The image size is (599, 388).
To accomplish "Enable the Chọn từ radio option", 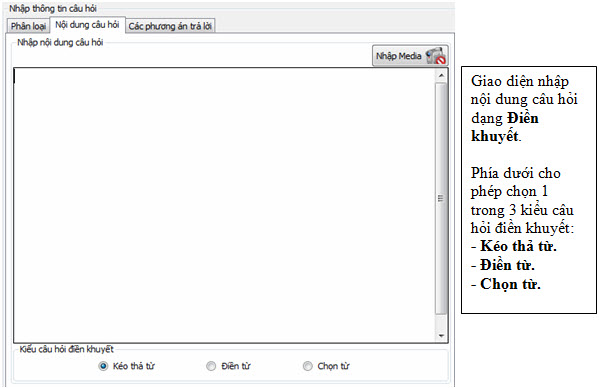I will tap(308, 366).
